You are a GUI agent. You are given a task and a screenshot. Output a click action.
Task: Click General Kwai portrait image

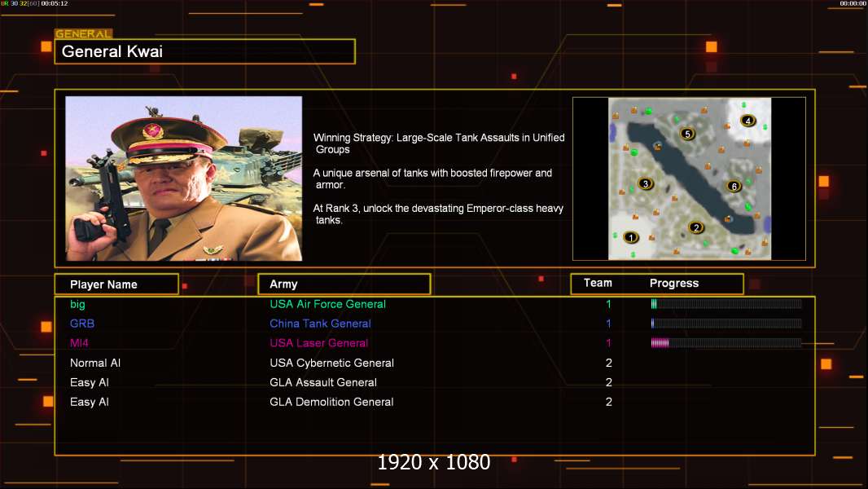tap(184, 178)
